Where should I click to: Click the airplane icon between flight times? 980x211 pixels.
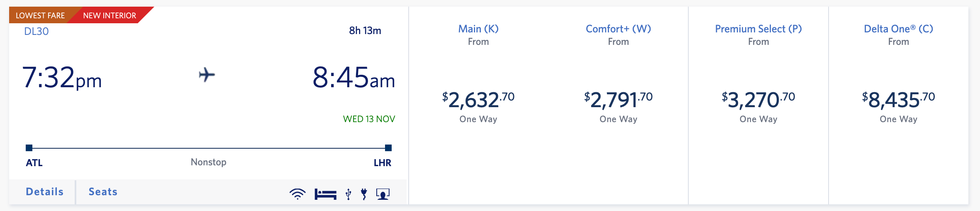[207, 75]
